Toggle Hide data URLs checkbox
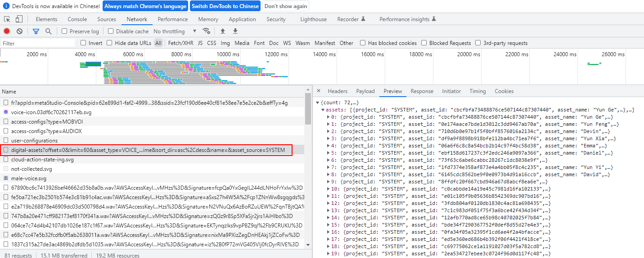Image resolution: width=644 pixels, height=258 pixels. (109, 43)
